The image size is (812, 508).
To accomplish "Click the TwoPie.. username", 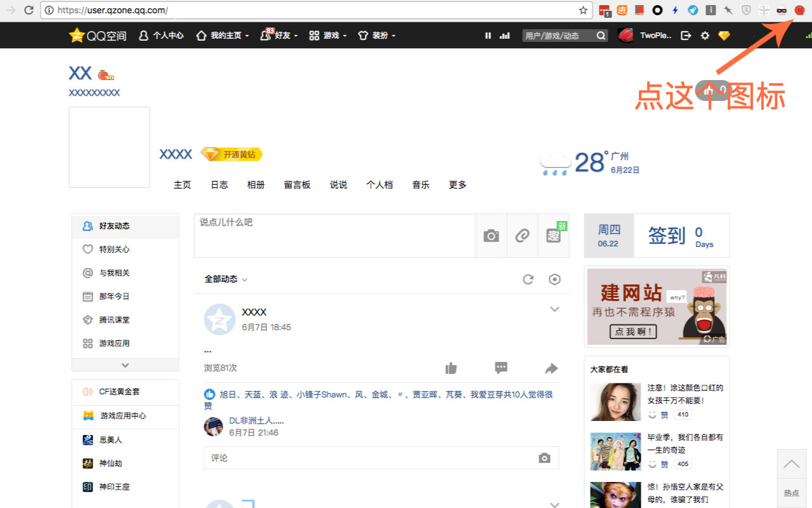I will [656, 36].
